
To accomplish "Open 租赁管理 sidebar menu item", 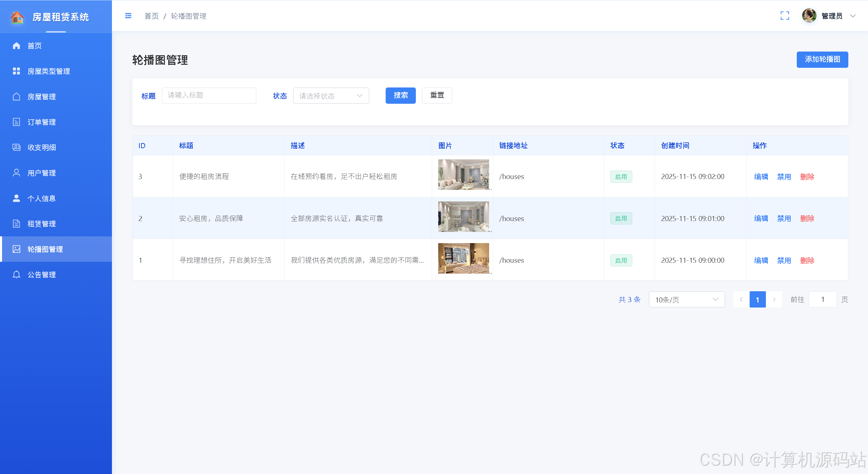I will pyautogui.click(x=41, y=224).
